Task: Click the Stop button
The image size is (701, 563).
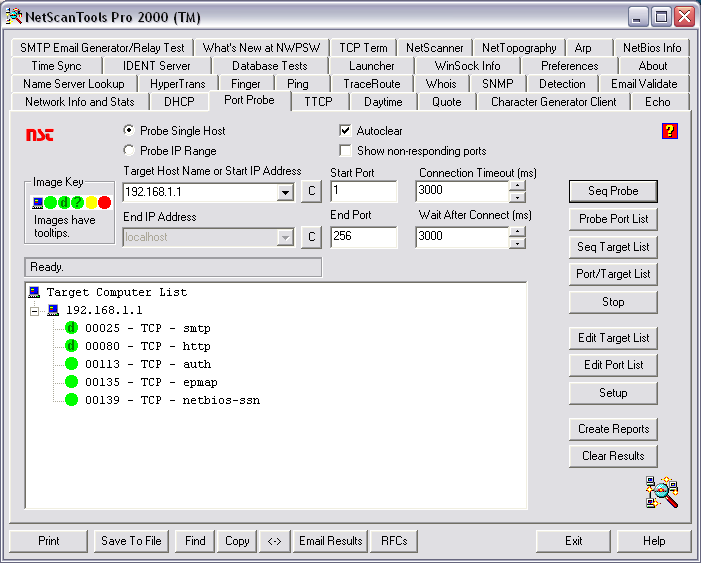Action: click(x=613, y=302)
